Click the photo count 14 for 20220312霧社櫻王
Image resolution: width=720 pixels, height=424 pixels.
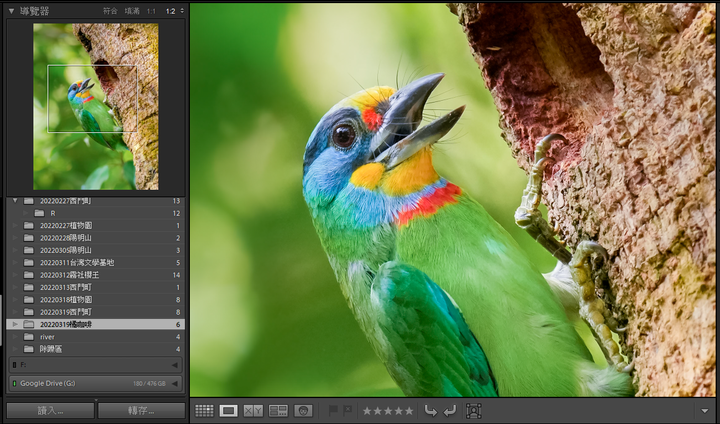[177, 275]
